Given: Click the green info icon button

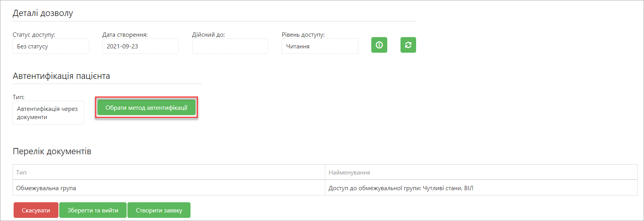Looking at the screenshot, I should click(x=379, y=45).
